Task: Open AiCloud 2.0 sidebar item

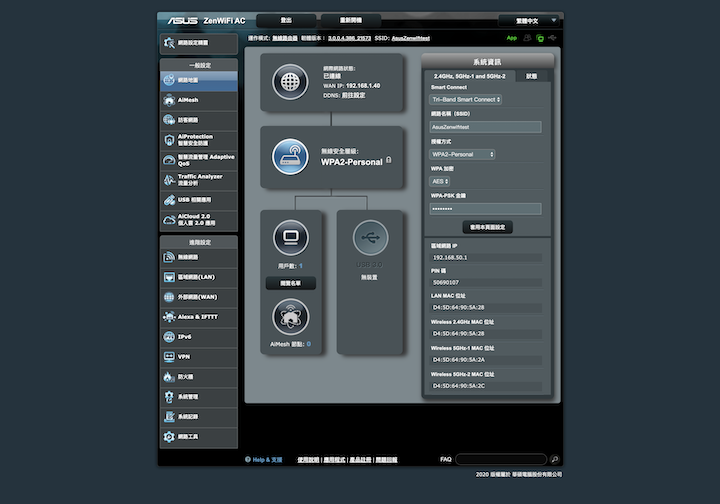Action: click(x=199, y=220)
